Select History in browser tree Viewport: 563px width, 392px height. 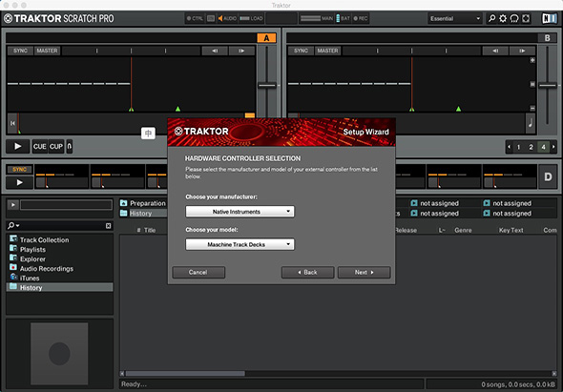click(x=59, y=287)
